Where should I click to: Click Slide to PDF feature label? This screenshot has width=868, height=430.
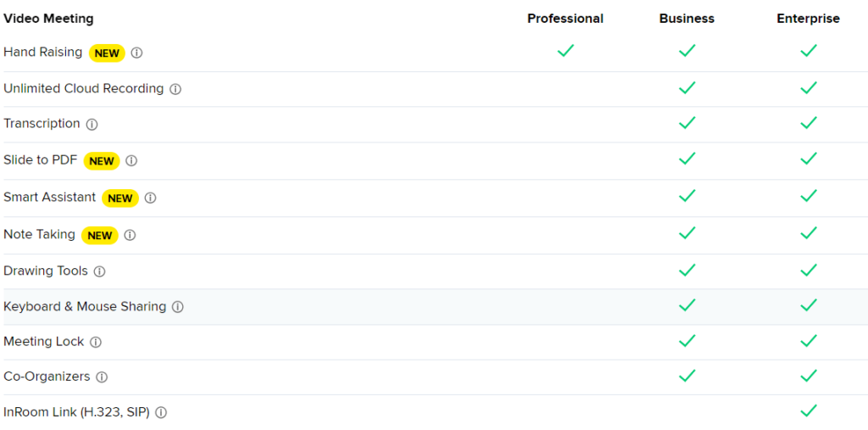click(x=41, y=160)
